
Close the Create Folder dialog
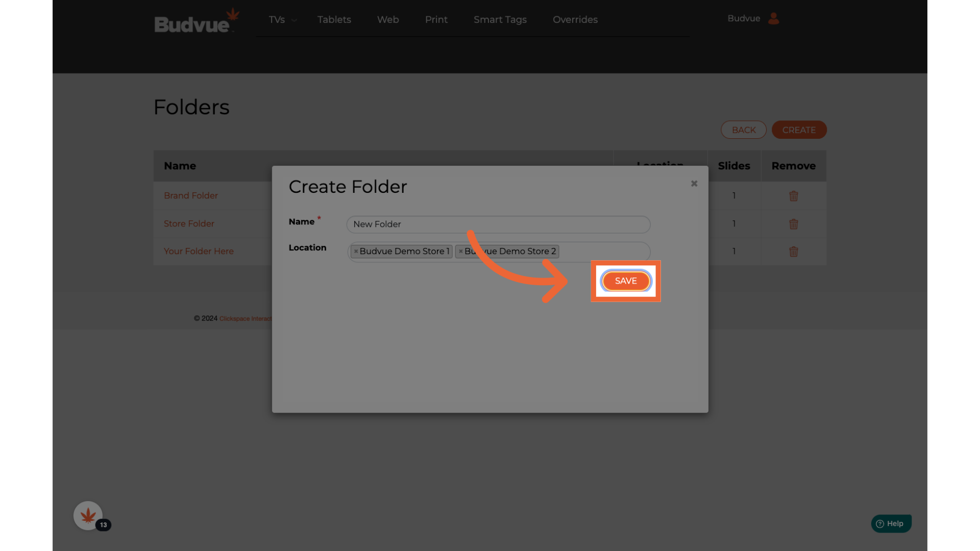click(x=694, y=184)
